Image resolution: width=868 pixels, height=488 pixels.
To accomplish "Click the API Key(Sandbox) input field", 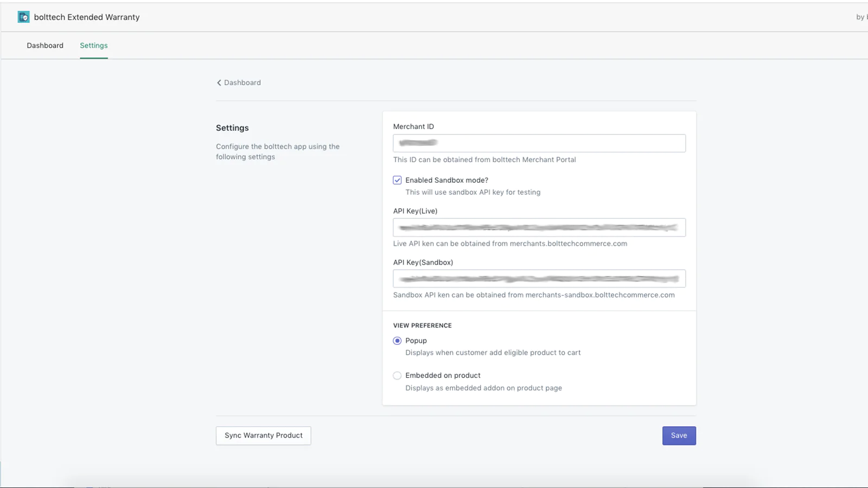I will pos(539,279).
